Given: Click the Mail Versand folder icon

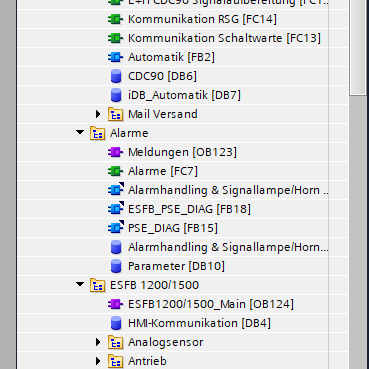Looking at the screenshot, I should 115,114.
